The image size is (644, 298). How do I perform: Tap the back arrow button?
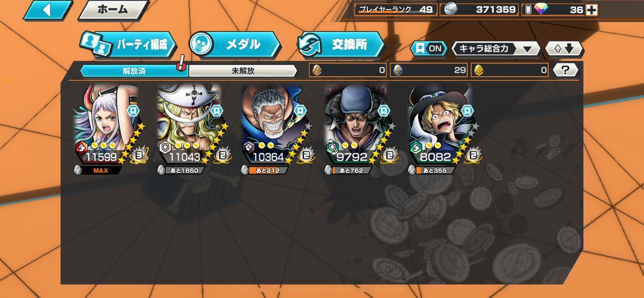click(x=48, y=10)
